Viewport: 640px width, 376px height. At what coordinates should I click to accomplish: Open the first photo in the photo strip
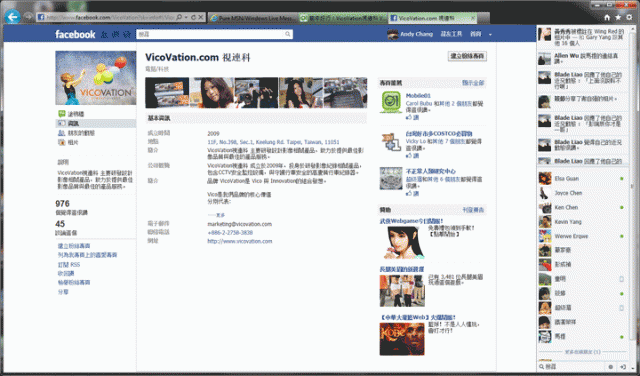click(x=167, y=93)
